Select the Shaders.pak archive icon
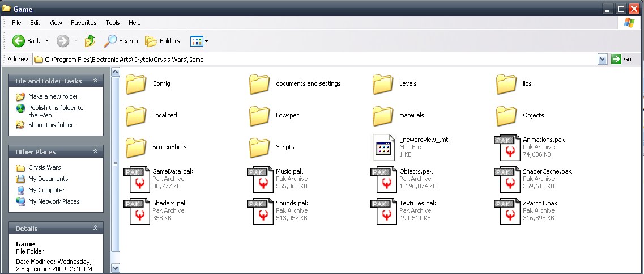 point(137,211)
